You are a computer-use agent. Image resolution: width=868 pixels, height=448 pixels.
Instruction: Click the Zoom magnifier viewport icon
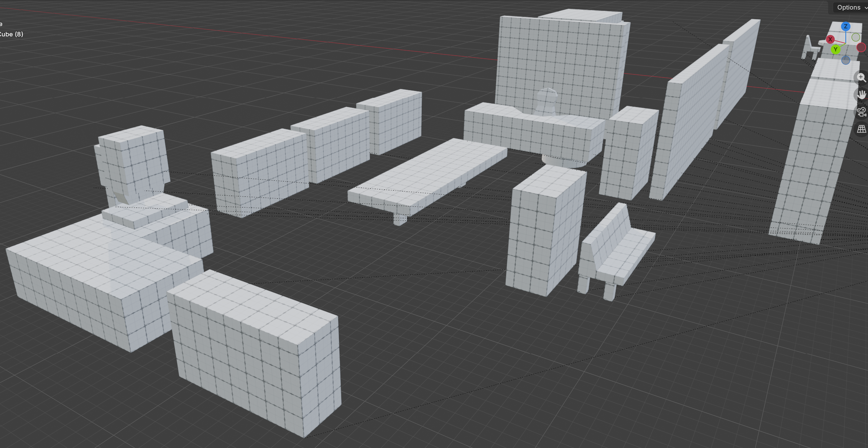point(861,77)
